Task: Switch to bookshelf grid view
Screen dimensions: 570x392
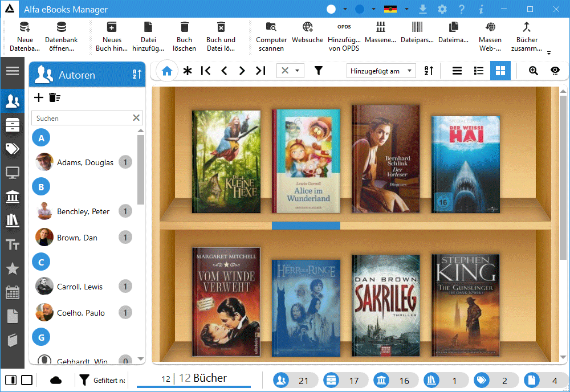Action: pos(500,71)
